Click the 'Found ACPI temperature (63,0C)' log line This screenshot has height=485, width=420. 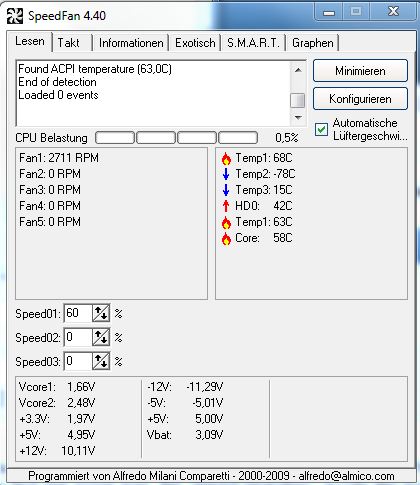click(95, 69)
